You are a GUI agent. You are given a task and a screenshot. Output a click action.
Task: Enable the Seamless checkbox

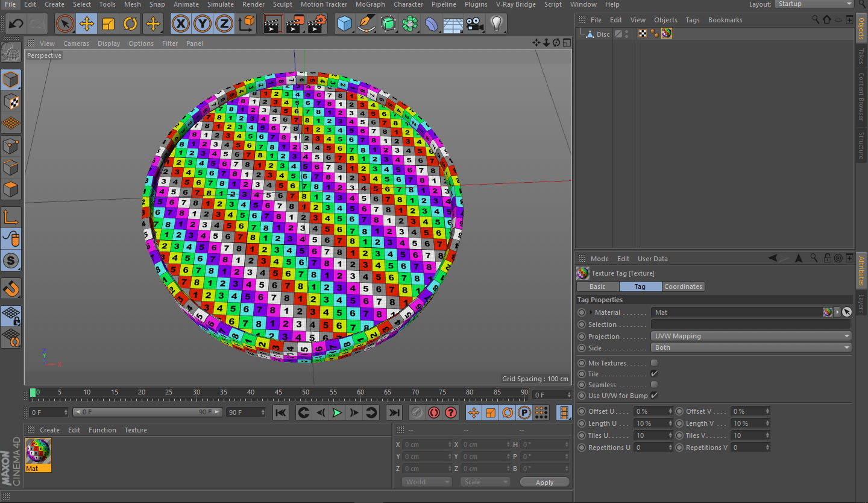[654, 385]
